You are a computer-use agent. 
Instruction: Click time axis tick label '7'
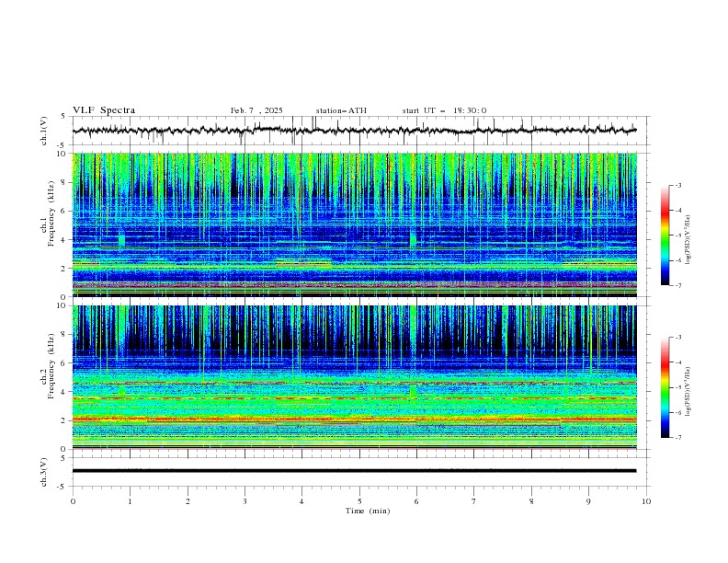[x=474, y=501]
